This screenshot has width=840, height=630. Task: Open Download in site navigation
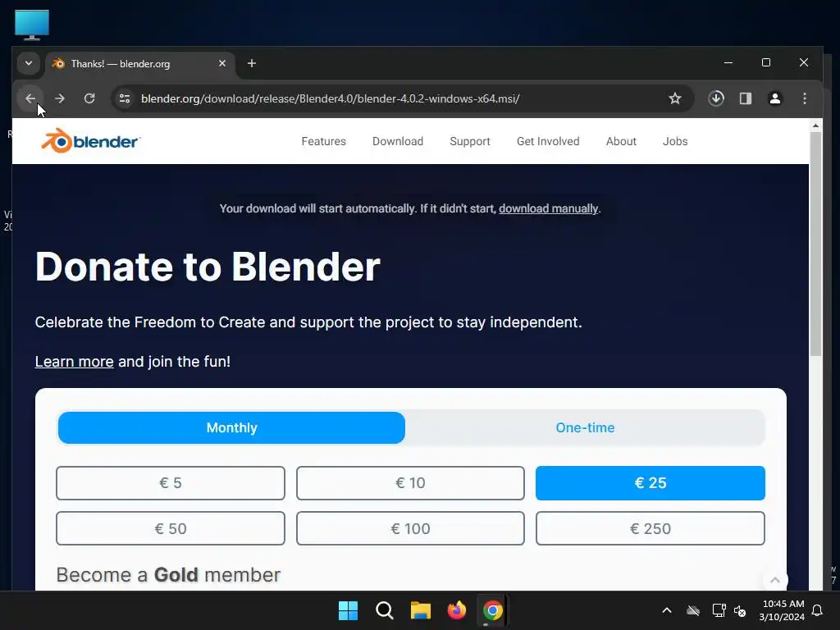pyautogui.click(x=398, y=141)
